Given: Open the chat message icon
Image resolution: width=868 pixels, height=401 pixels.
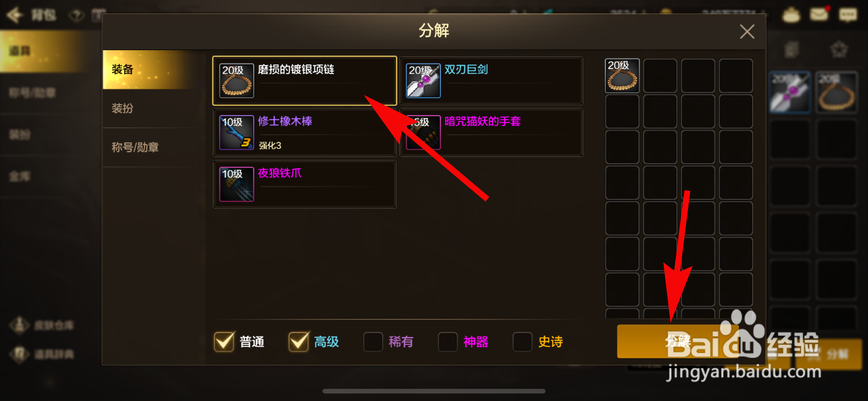Looking at the screenshot, I should click(848, 14).
